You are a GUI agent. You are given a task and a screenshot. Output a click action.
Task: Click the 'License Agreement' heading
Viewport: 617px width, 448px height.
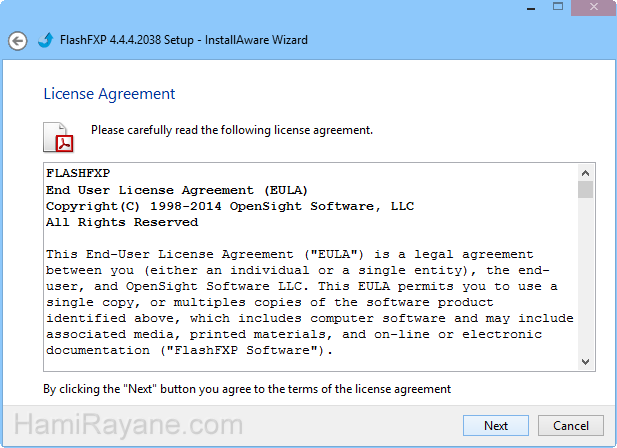[109, 94]
